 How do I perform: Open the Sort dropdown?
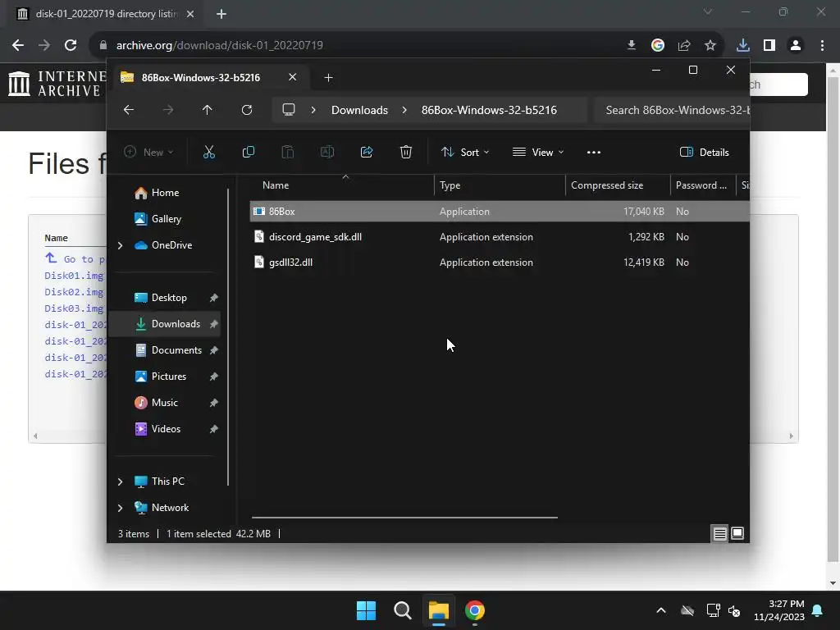pyautogui.click(x=465, y=152)
